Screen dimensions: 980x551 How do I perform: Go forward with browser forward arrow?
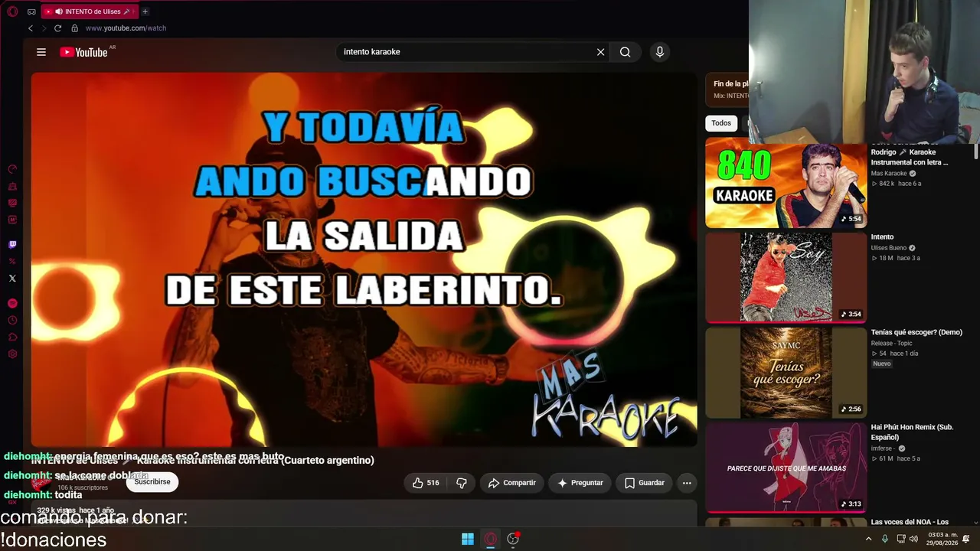pos(44,28)
